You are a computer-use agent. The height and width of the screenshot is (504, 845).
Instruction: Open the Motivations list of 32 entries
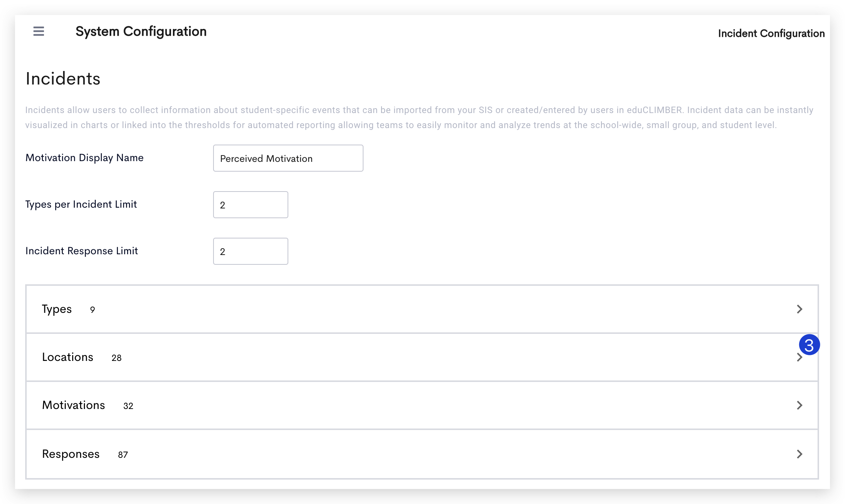[x=73, y=406]
